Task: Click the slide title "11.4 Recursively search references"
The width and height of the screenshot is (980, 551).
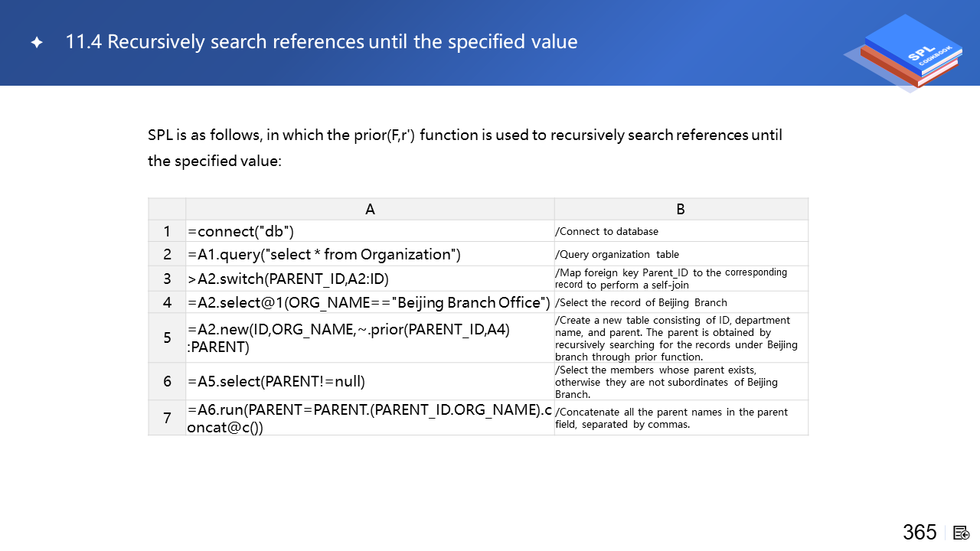Action: (322, 42)
